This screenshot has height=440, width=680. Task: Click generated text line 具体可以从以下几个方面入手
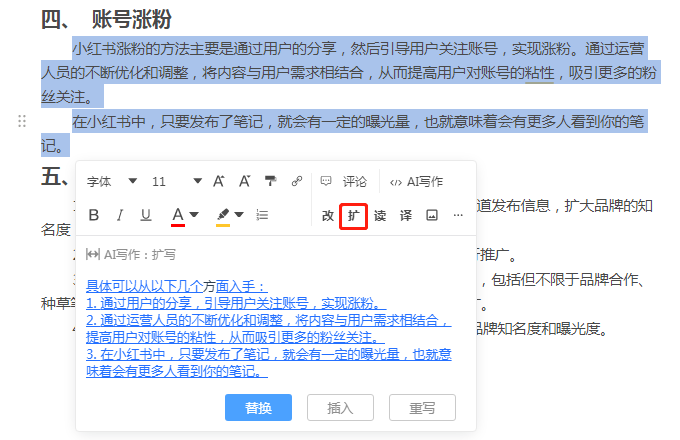point(177,286)
